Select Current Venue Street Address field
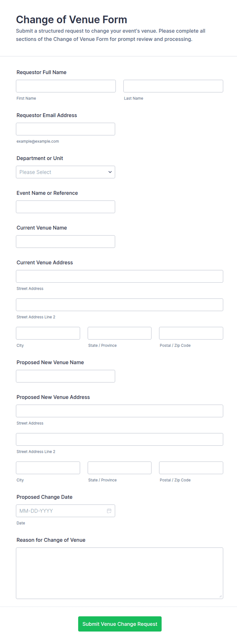 pos(120,276)
